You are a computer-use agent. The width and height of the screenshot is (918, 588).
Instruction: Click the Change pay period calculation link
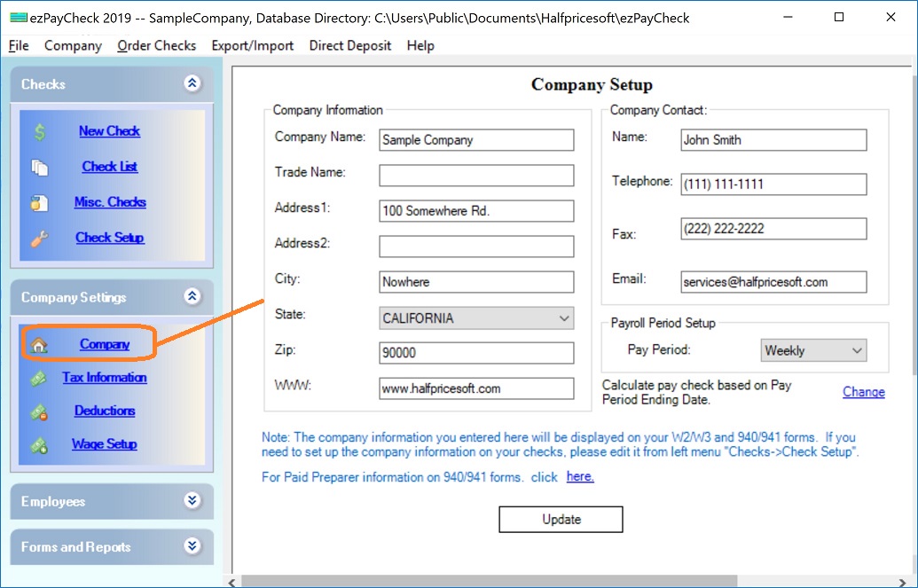864,392
